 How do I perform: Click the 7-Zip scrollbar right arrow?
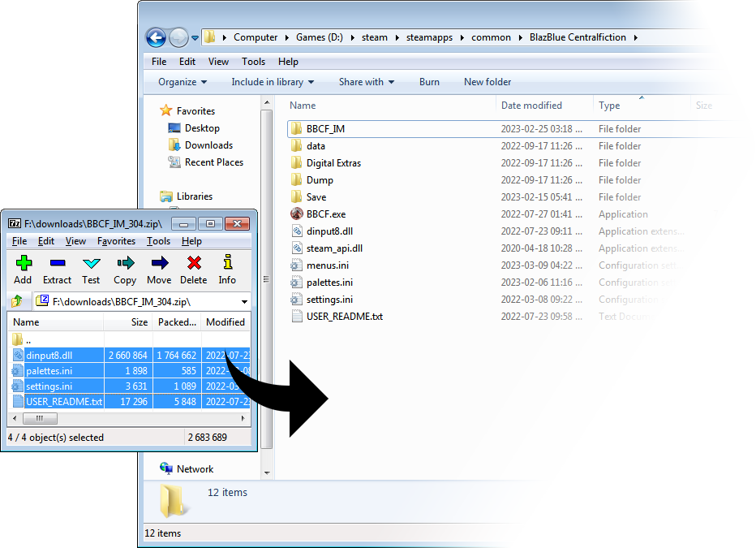coord(243,418)
